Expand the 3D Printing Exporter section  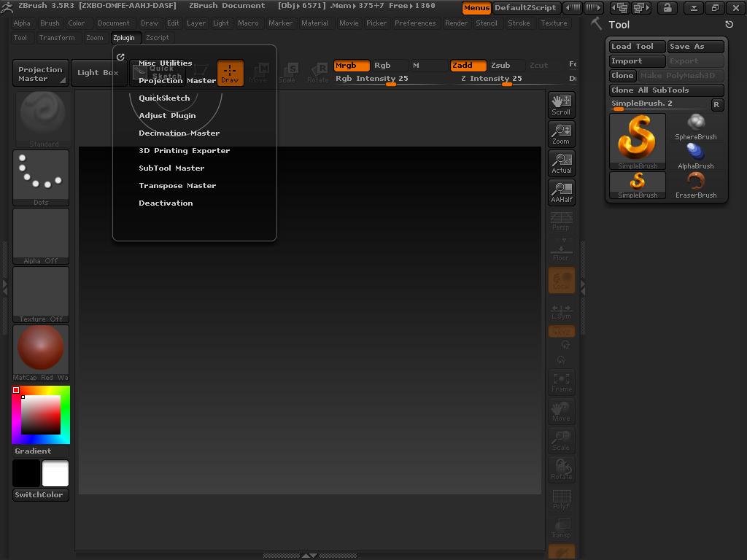click(x=184, y=150)
